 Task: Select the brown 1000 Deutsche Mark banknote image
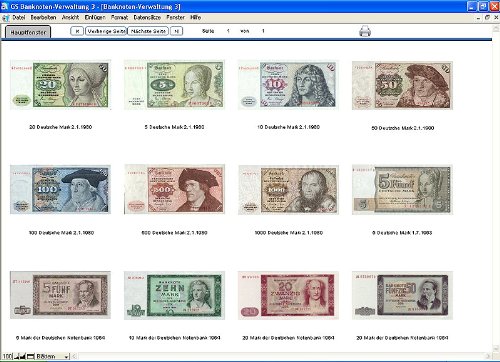click(288, 190)
